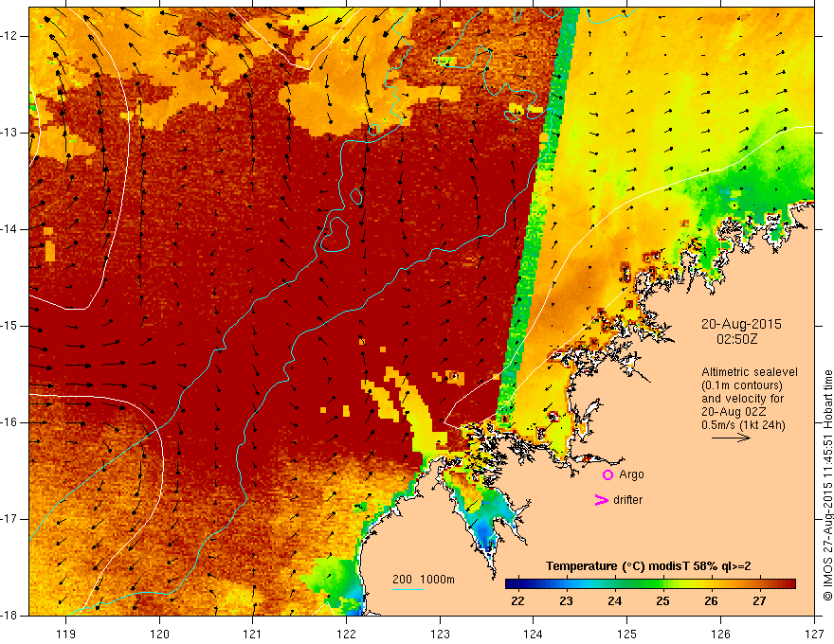Click the longitude axis label '127'

point(815,634)
